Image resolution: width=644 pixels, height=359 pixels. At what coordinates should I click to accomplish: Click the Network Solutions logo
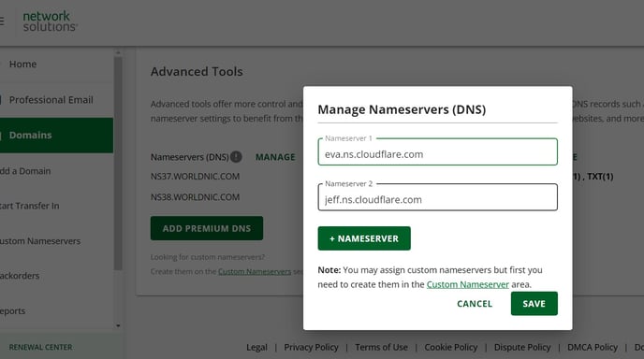point(50,22)
